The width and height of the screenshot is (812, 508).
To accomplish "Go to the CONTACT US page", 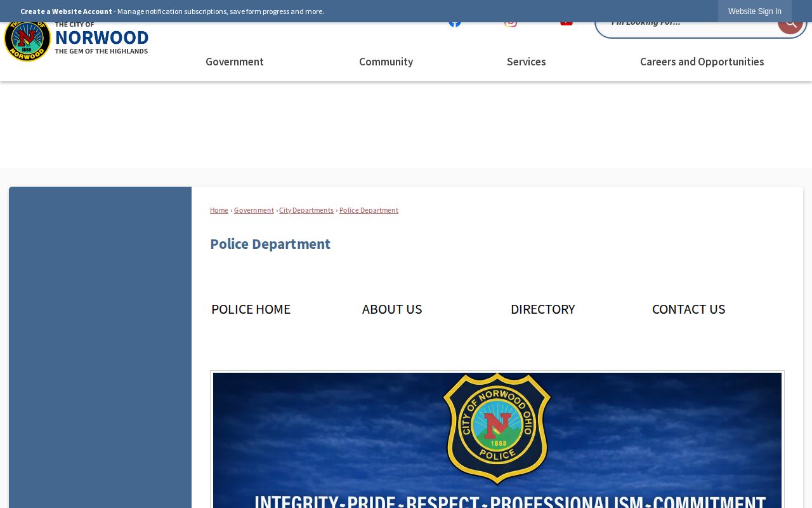I will pos(688,309).
